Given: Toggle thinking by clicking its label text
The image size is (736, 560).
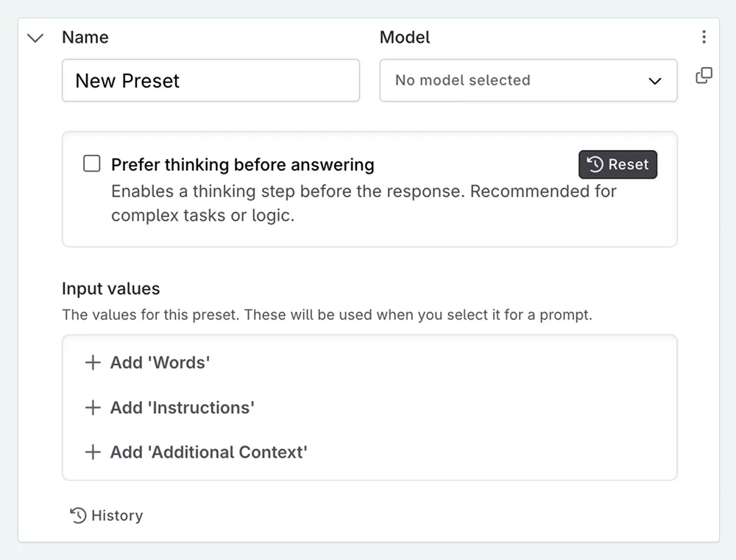Looking at the screenshot, I should [x=242, y=164].
